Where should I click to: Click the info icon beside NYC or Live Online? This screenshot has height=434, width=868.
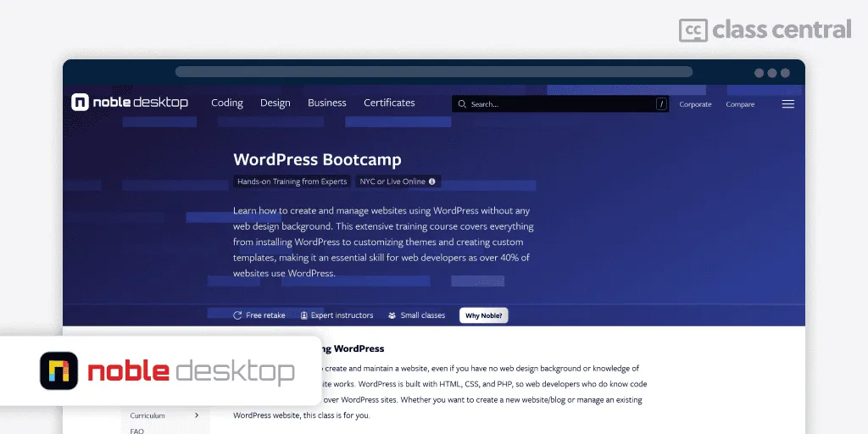tap(431, 181)
